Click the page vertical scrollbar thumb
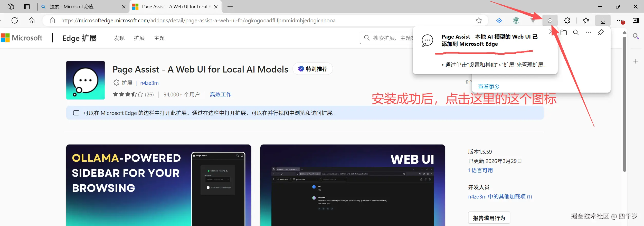This screenshot has height=226, width=644. [624, 104]
